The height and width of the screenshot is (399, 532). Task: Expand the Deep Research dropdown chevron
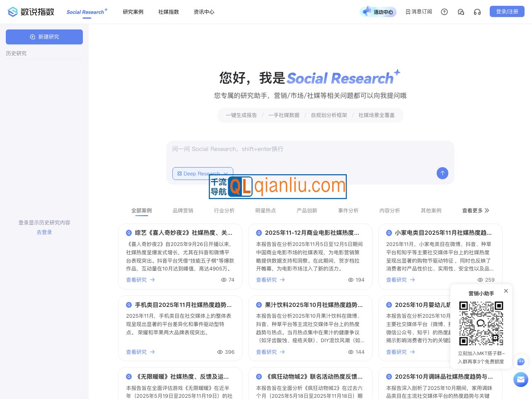click(226, 174)
